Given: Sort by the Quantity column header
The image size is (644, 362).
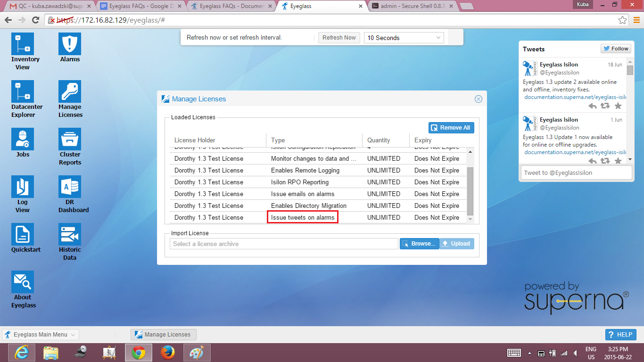Looking at the screenshot, I should (386, 140).
